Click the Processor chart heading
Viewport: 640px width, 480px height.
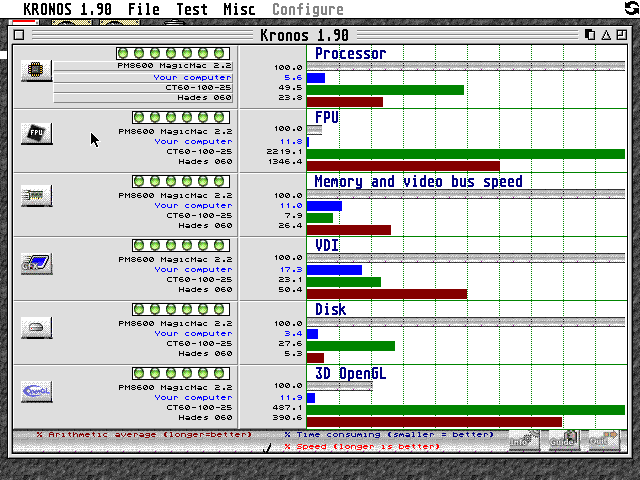(x=351, y=53)
